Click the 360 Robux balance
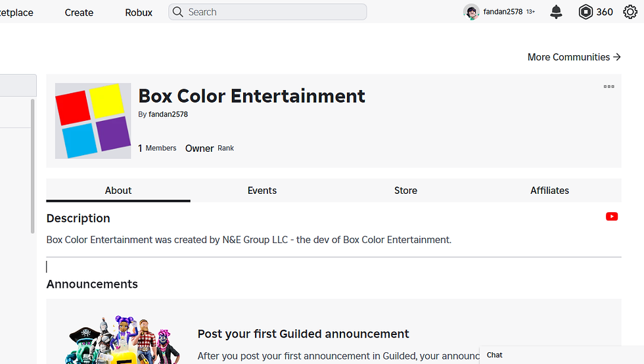Viewport: 644px width, 364px height. [x=605, y=12]
